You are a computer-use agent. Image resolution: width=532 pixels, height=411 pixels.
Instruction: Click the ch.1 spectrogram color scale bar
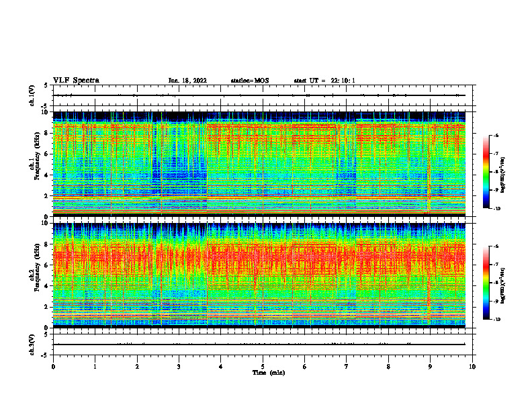486,172
